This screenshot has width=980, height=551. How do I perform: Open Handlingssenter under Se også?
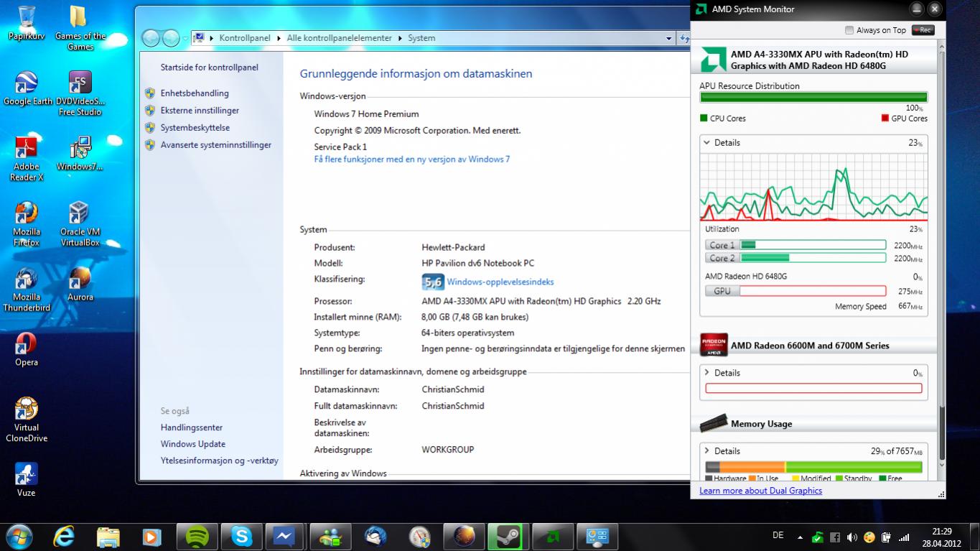(x=192, y=427)
